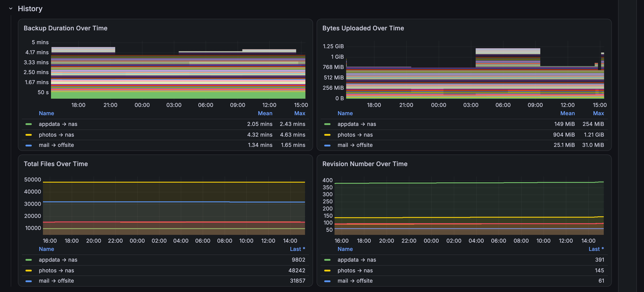Click blue mail swatch in Total Files legend
This screenshot has width=644, height=292.
[28, 281]
